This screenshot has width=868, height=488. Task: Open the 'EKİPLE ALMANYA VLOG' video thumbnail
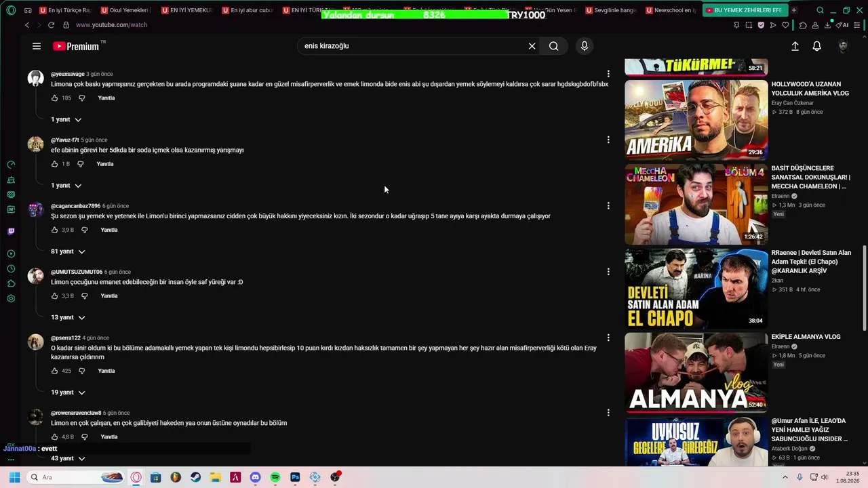tap(696, 372)
